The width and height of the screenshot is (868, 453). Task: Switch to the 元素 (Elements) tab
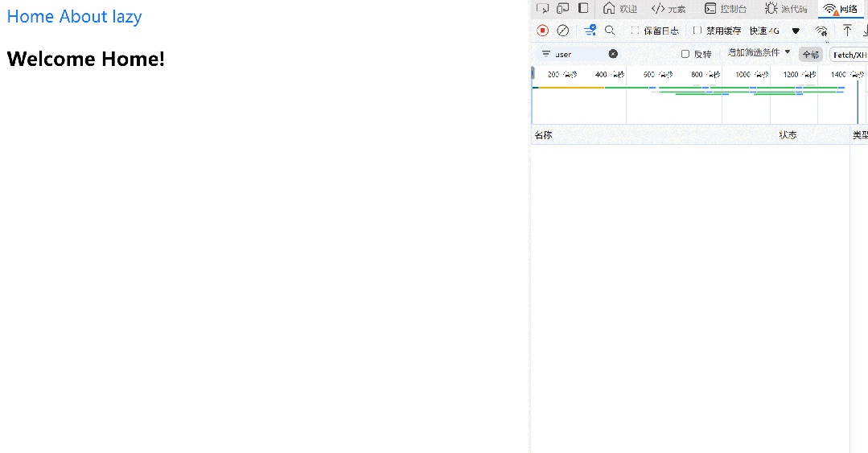pyautogui.click(x=668, y=8)
